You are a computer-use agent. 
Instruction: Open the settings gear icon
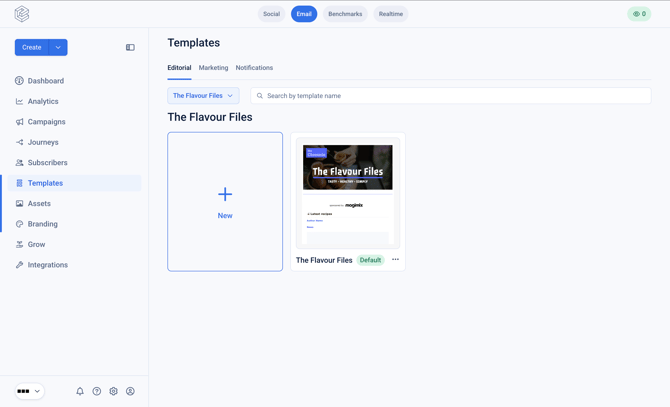pyautogui.click(x=113, y=391)
